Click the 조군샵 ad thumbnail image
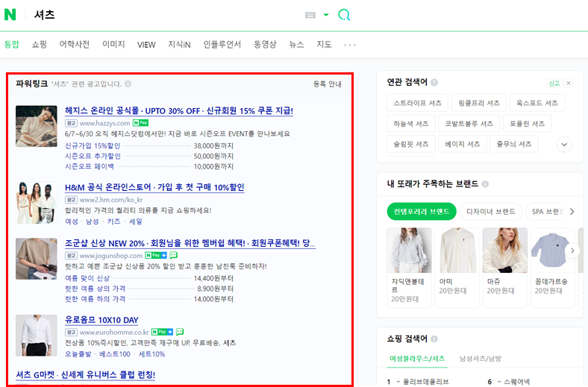 click(x=37, y=259)
